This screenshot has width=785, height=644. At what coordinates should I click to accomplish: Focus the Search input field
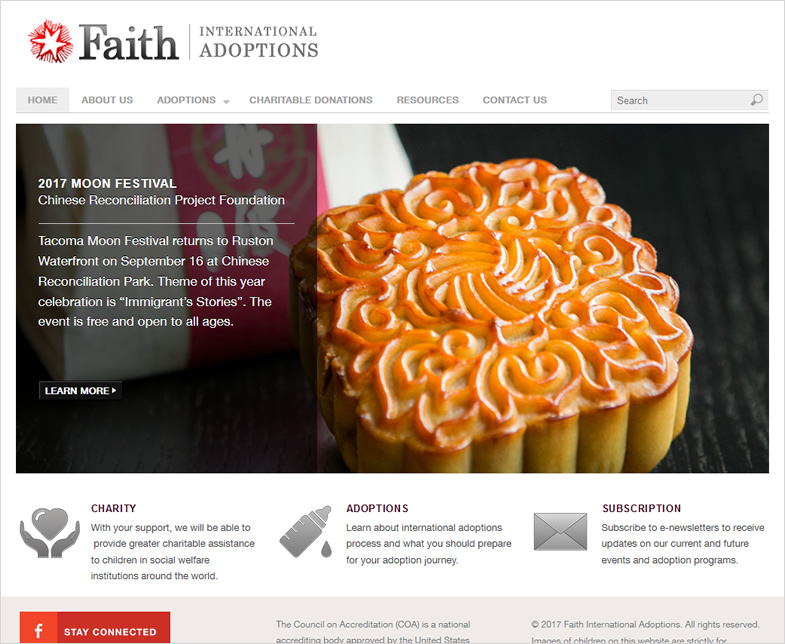point(681,100)
